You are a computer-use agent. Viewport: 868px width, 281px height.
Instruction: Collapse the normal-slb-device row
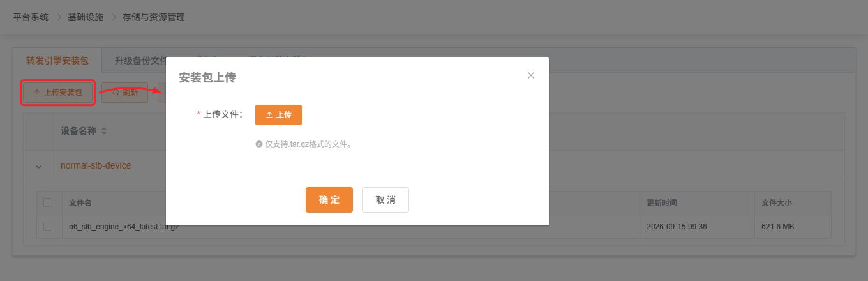click(38, 166)
